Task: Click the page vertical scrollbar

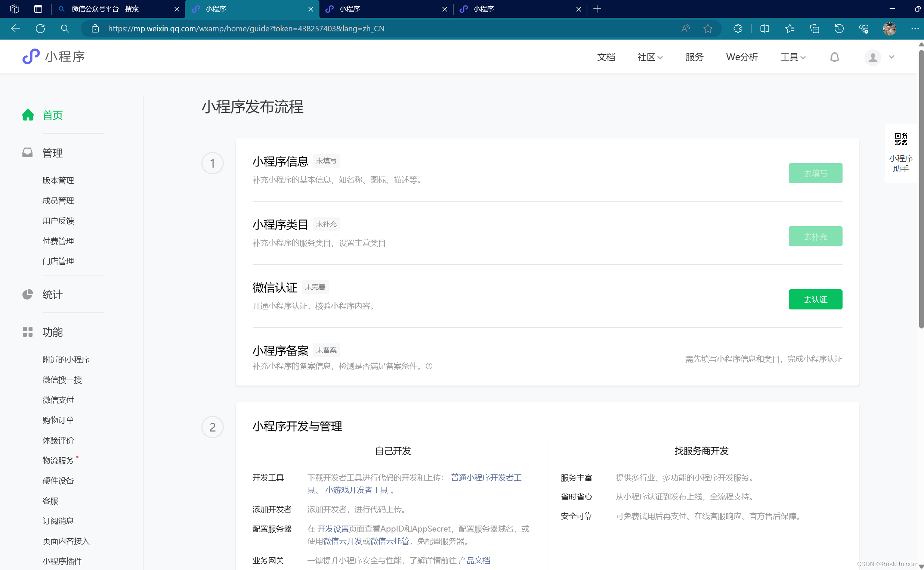Action: click(921, 189)
